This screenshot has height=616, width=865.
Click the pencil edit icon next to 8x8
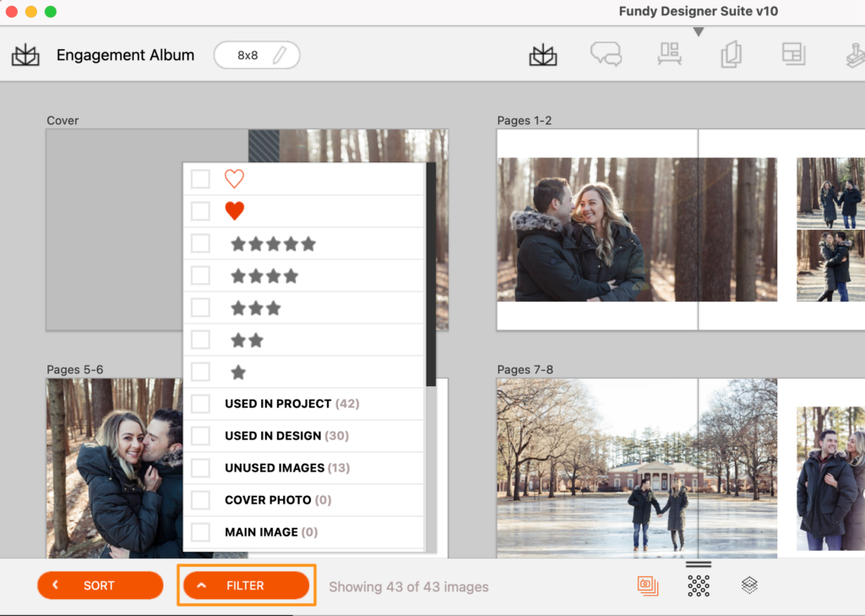pyautogui.click(x=280, y=55)
